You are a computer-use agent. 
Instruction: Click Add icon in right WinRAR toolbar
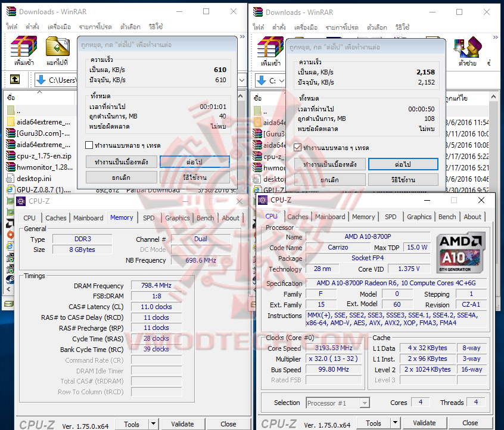coord(270,51)
